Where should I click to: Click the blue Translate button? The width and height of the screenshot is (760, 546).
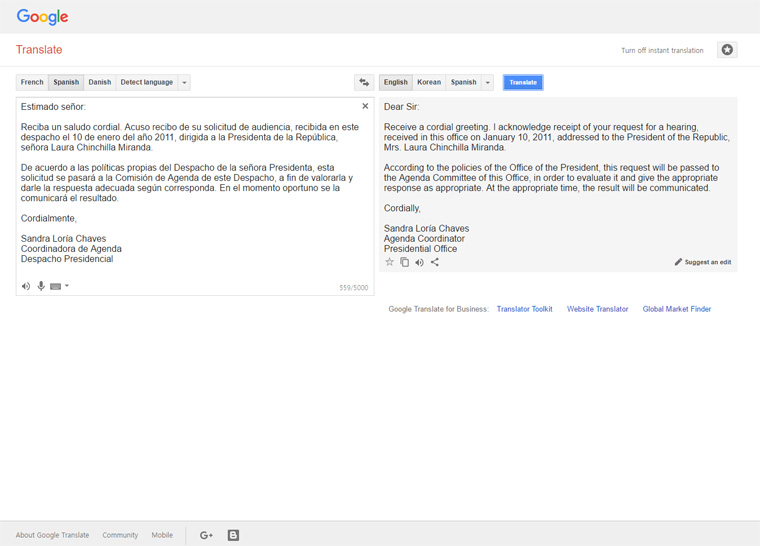(523, 82)
